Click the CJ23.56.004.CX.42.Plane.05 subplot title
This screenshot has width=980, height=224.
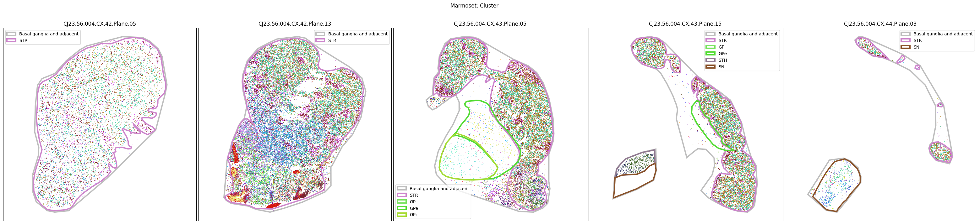(99, 24)
